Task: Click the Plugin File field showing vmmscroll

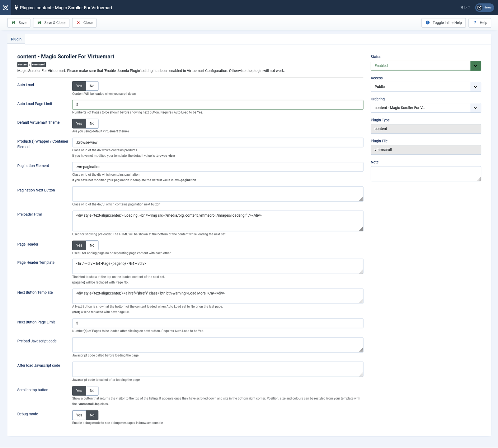Action: (426, 150)
